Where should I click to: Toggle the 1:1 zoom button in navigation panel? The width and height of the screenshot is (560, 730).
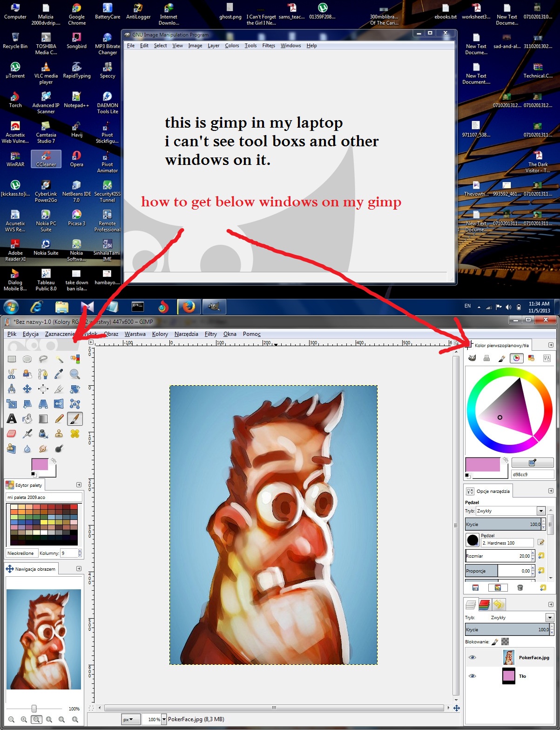[36, 720]
